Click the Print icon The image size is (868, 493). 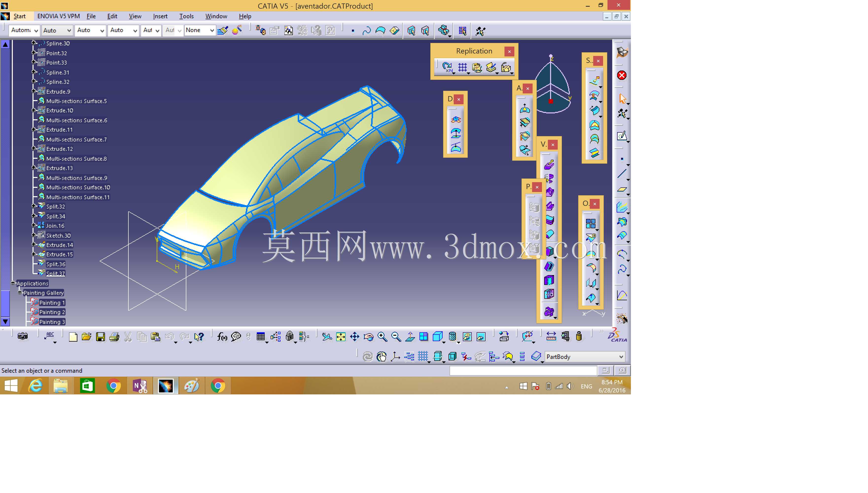[114, 336]
